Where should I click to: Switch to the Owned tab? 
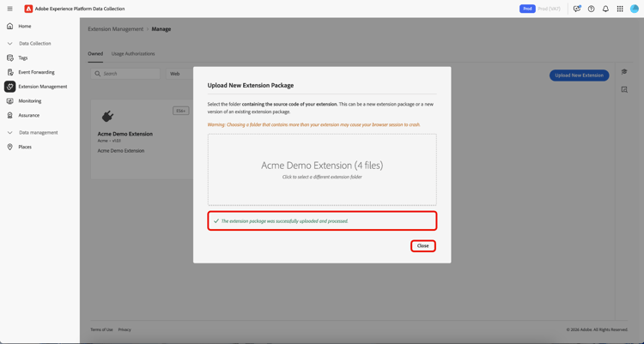point(95,54)
